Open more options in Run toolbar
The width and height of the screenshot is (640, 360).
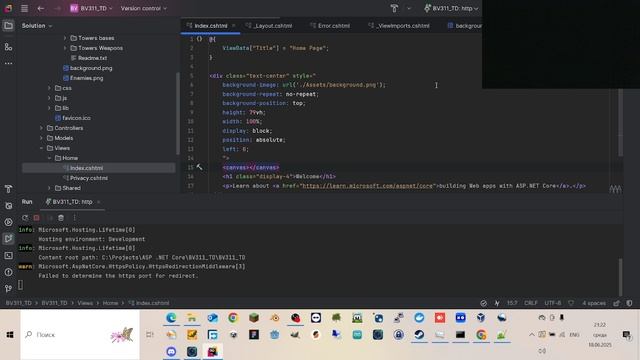74,218
